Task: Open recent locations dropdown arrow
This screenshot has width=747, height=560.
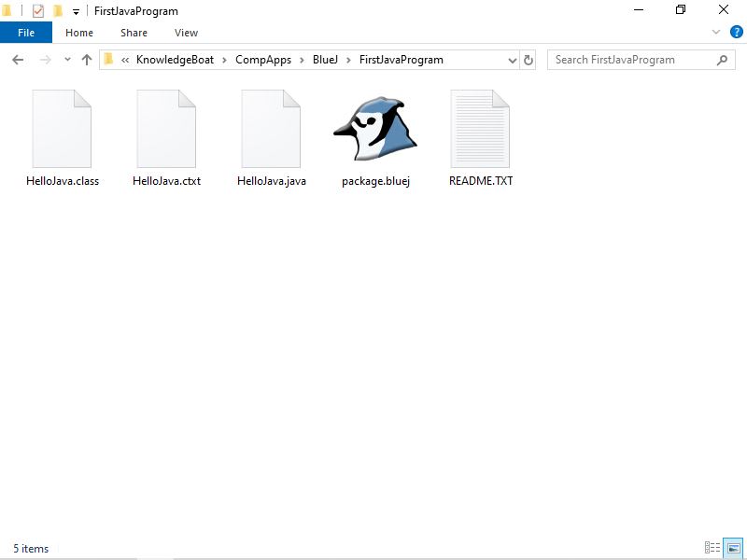Action: coord(67,60)
